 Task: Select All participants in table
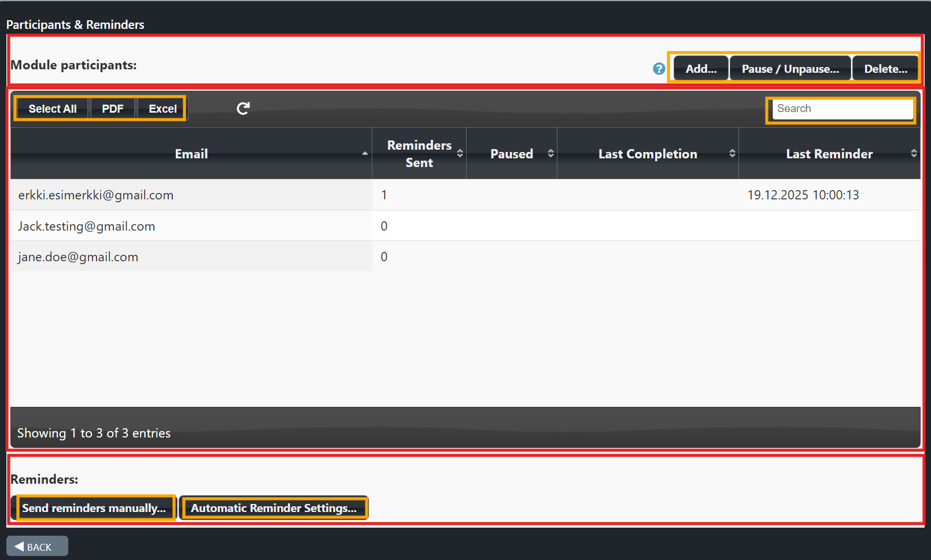(x=53, y=109)
